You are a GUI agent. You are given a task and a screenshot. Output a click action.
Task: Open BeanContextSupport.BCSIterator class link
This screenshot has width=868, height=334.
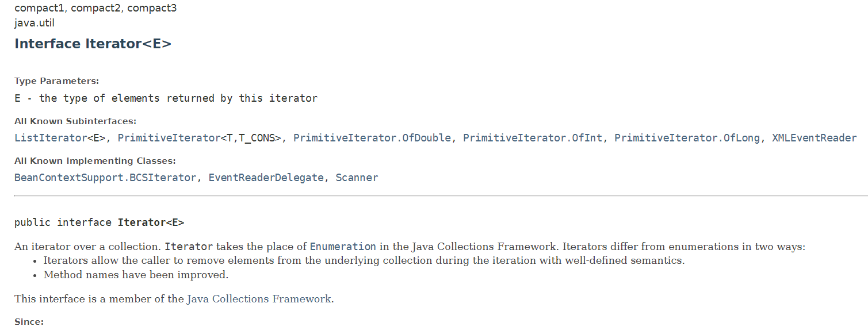105,178
